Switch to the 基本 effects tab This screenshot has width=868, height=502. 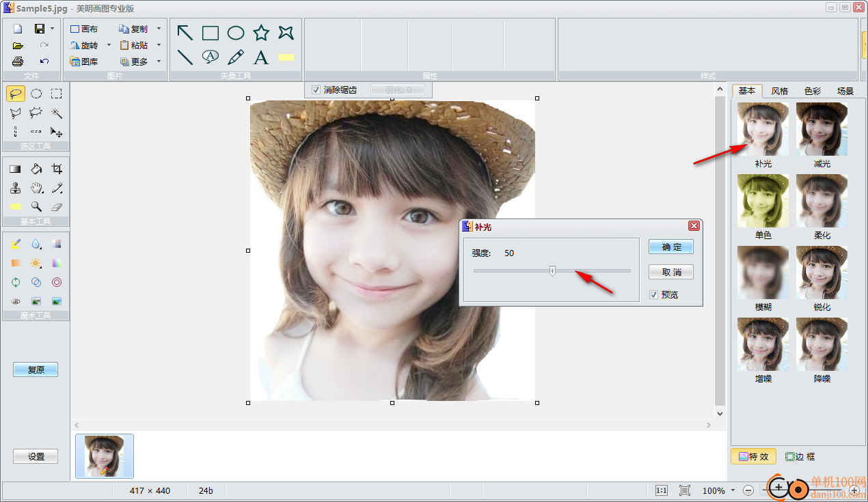[747, 91]
